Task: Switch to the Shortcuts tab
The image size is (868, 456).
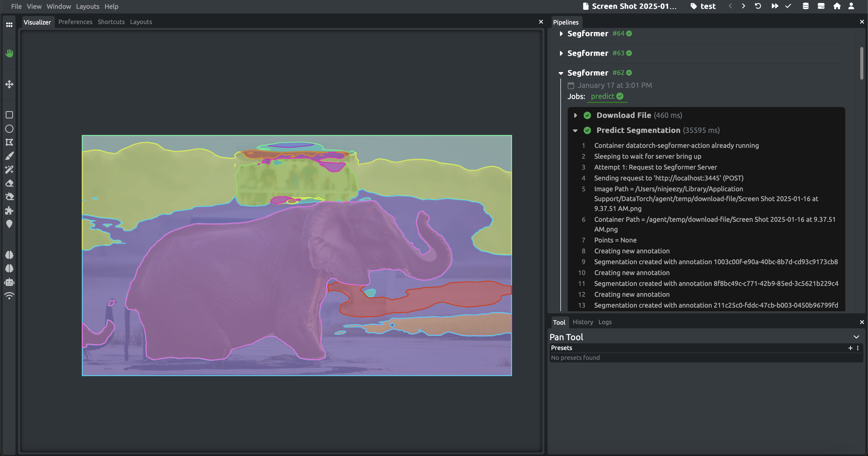Action: coord(111,22)
